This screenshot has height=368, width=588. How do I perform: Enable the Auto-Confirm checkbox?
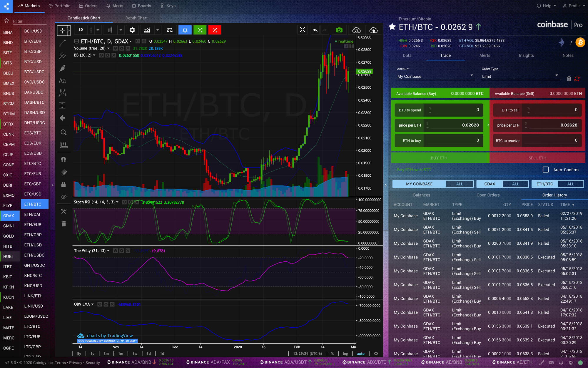click(x=546, y=170)
